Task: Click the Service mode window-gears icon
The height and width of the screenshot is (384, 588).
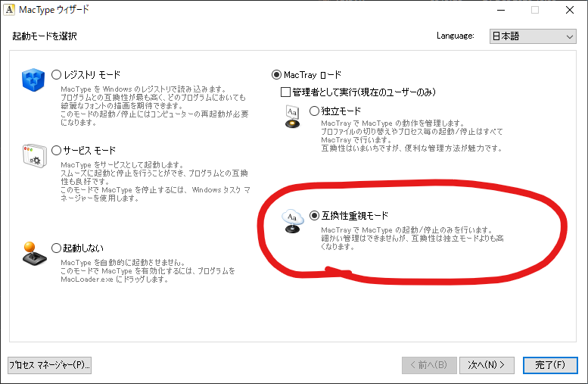Action: point(34,155)
